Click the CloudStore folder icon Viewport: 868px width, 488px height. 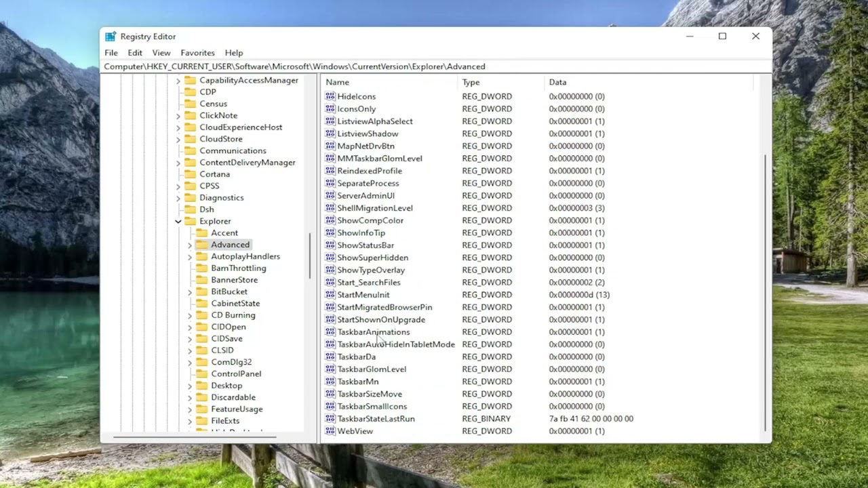click(190, 139)
